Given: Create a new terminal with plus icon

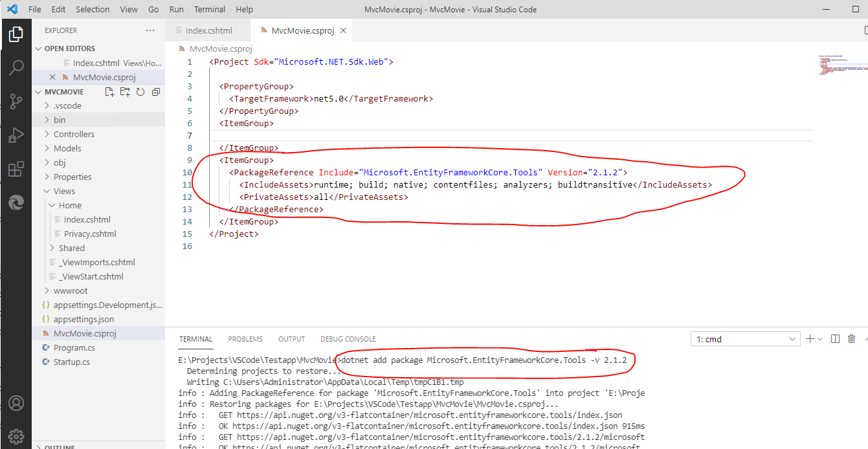Looking at the screenshot, I should (x=810, y=339).
